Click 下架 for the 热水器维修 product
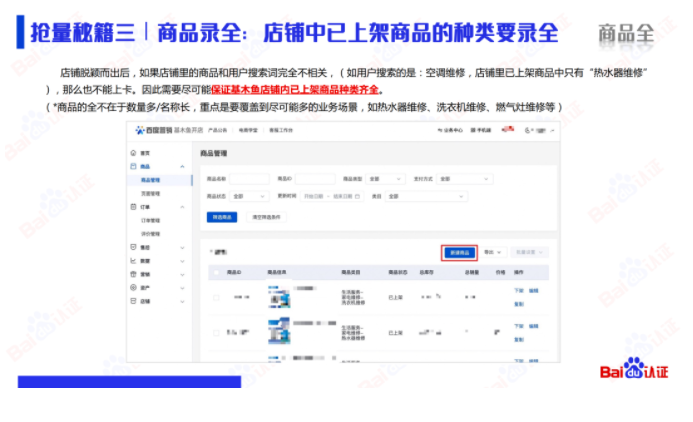 [519, 326]
